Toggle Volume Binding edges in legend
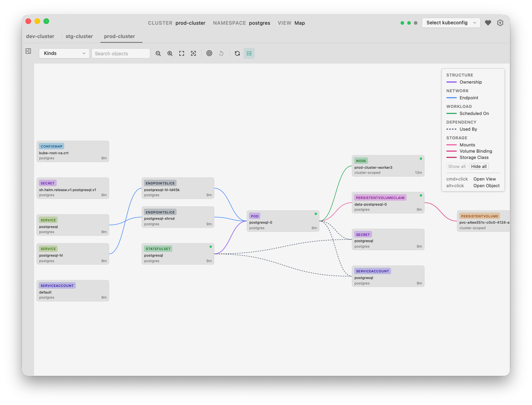 [x=469, y=151]
